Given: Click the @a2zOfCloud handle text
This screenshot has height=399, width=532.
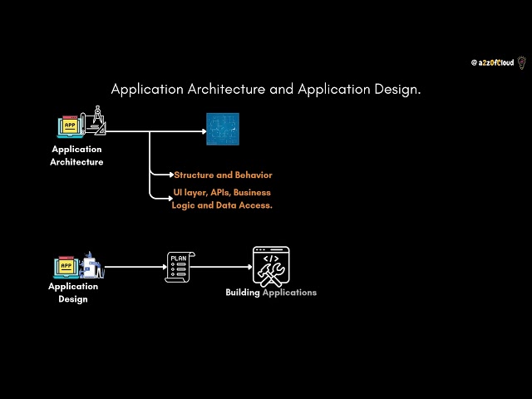Looking at the screenshot, I should 492,63.
